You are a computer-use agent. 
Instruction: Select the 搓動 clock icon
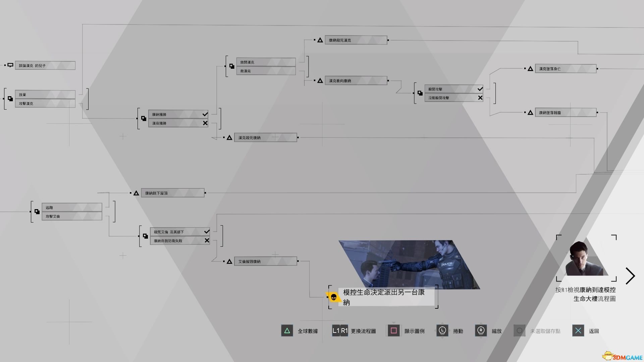coord(441,330)
